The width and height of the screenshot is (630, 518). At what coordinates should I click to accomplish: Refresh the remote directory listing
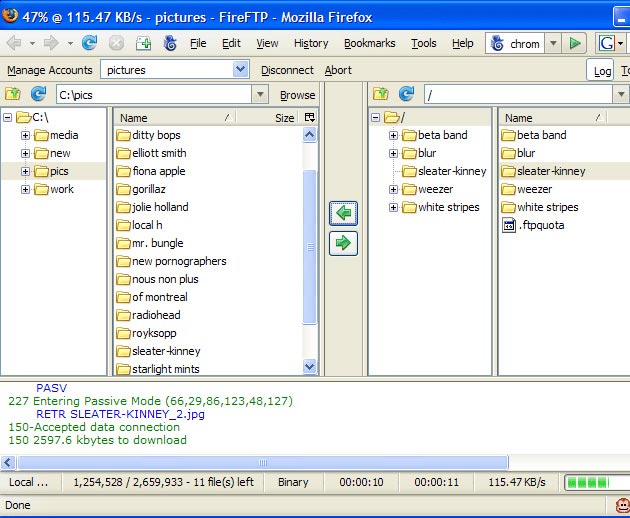click(x=406, y=94)
